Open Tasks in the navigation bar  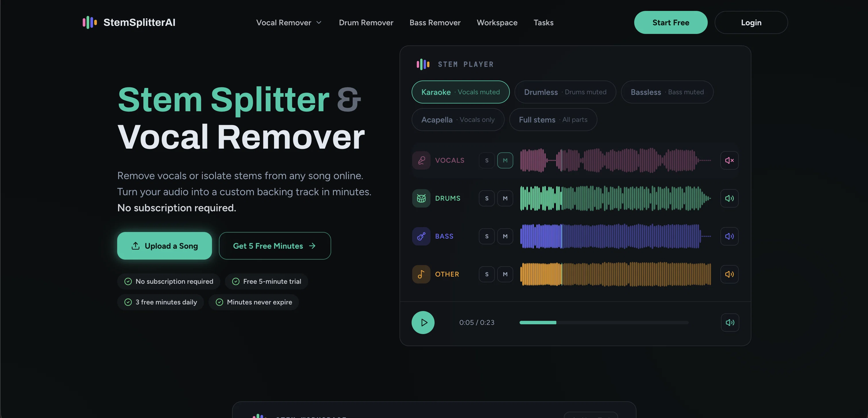pos(543,23)
